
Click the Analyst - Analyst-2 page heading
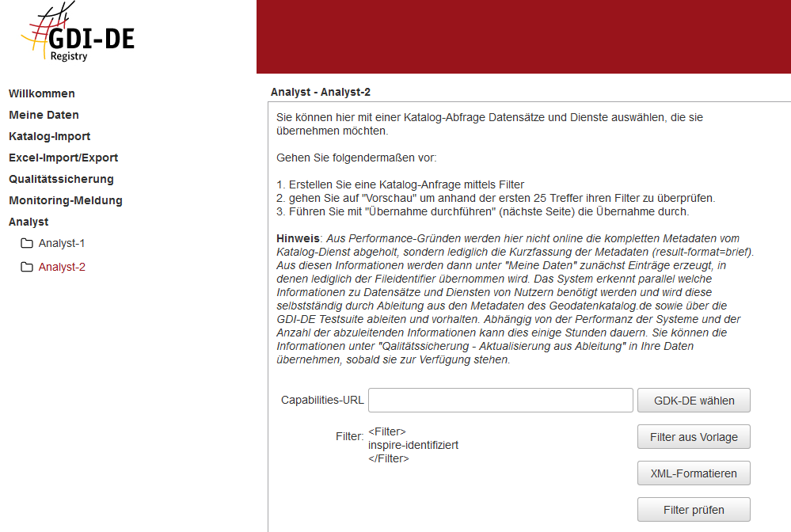click(x=321, y=92)
